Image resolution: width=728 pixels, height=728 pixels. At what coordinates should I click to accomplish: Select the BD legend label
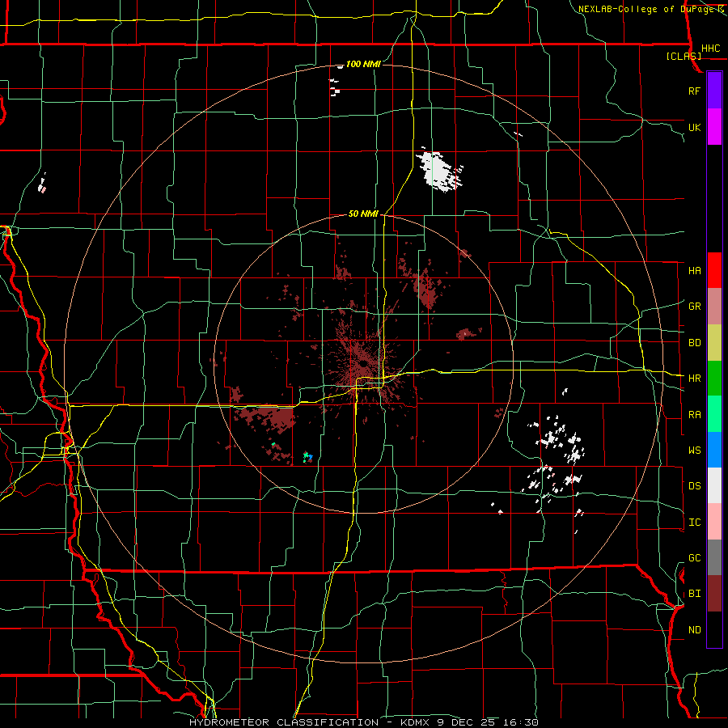(694, 342)
